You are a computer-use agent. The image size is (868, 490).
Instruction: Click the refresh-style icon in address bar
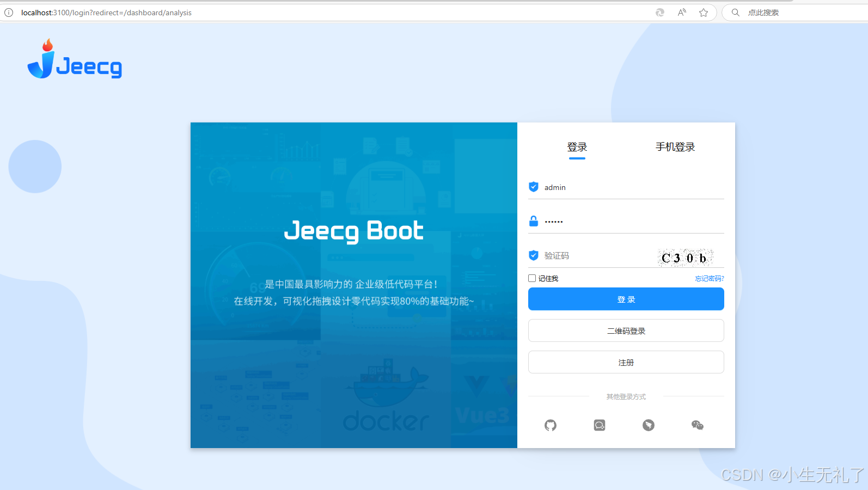[x=660, y=13]
